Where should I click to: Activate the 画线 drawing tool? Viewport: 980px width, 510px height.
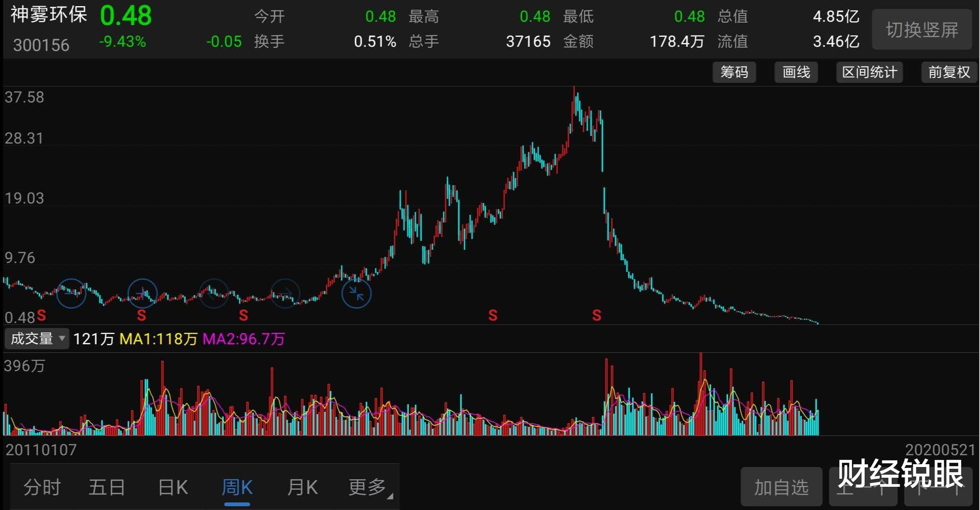click(x=796, y=72)
